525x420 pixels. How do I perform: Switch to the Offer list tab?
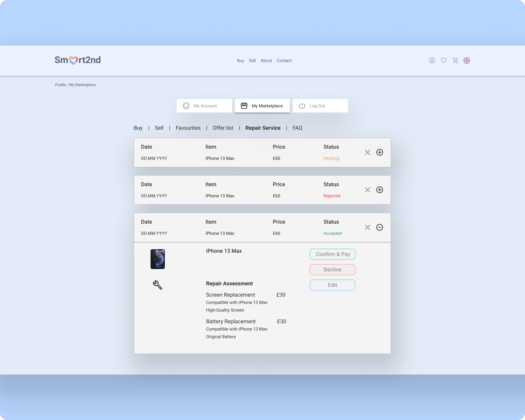pyautogui.click(x=223, y=128)
